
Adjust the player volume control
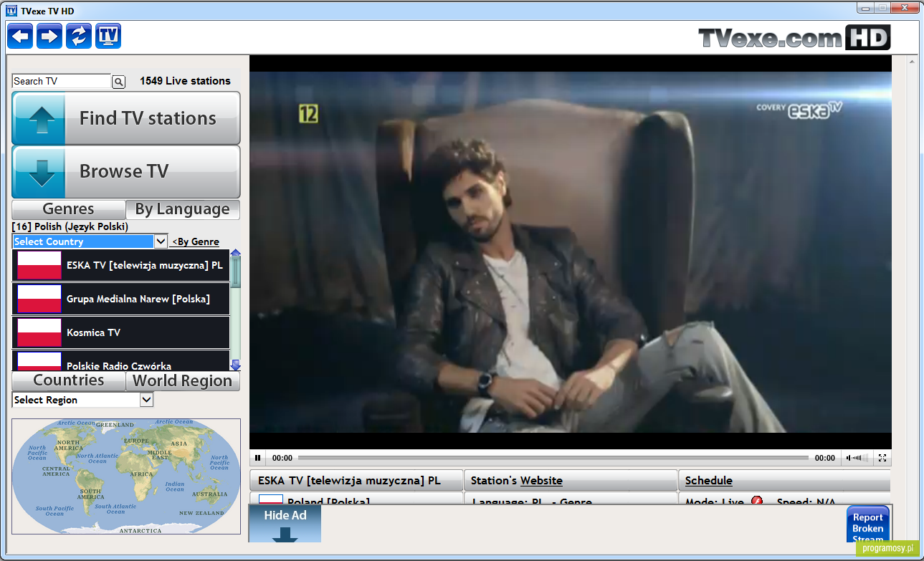click(857, 458)
